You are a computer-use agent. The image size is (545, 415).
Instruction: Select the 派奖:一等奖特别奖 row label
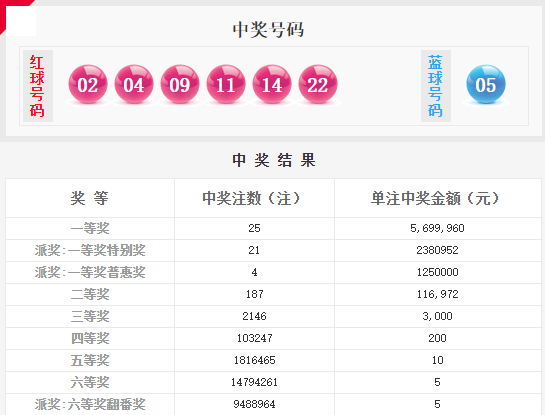tap(90, 250)
